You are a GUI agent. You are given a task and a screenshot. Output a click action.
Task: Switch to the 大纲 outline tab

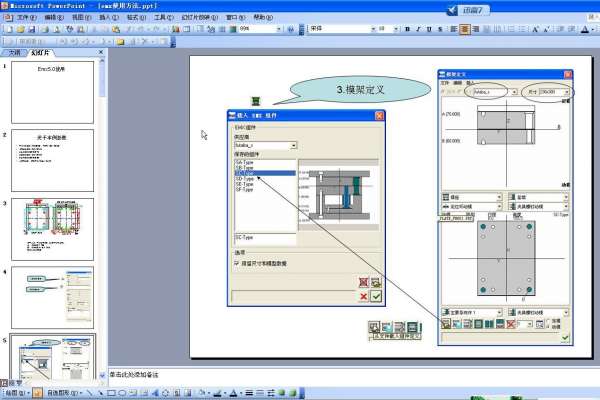(x=14, y=52)
